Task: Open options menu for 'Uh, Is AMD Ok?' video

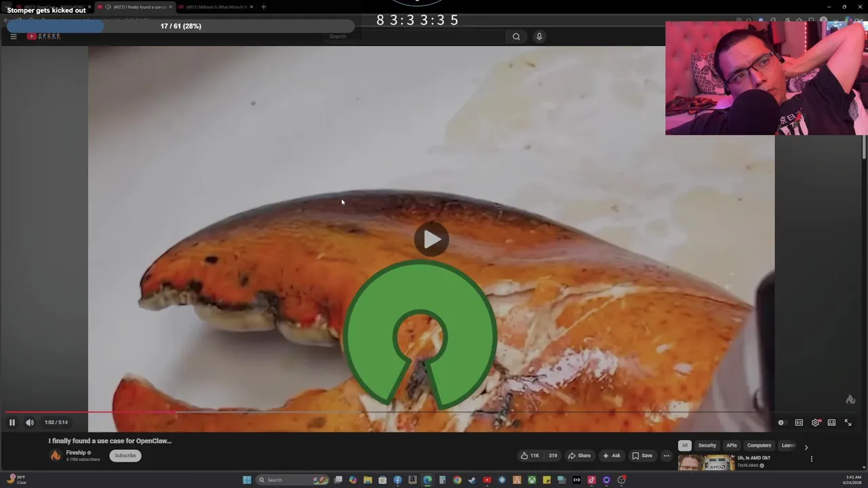Action: point(811,459)
